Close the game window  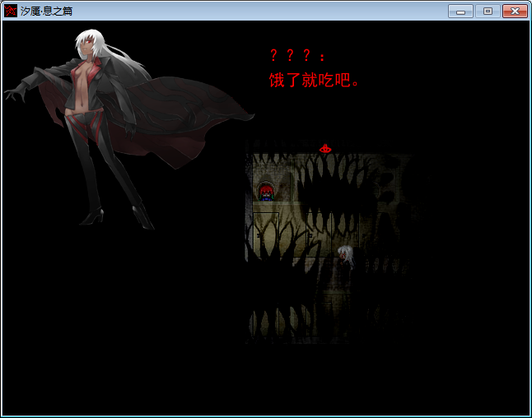click(515, 12)
